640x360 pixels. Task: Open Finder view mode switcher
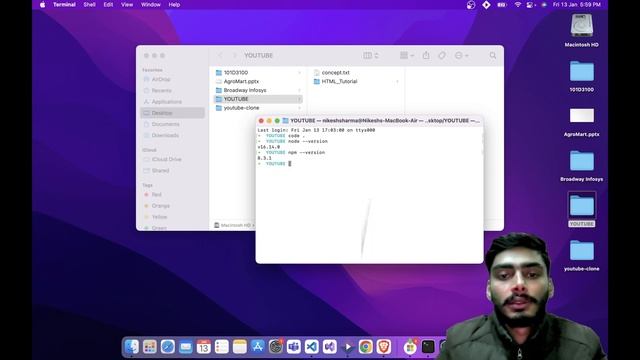coord(371,56)
